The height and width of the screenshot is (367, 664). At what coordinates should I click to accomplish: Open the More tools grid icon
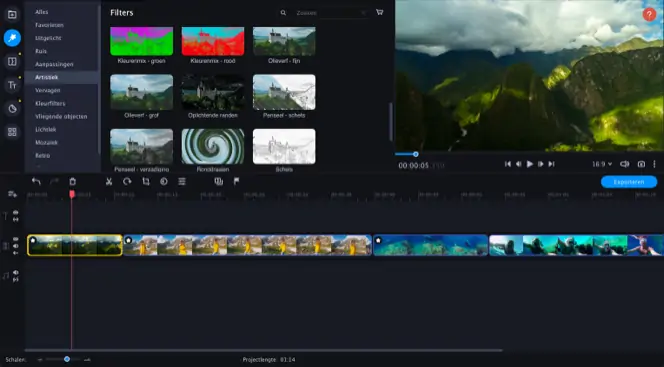12,132
